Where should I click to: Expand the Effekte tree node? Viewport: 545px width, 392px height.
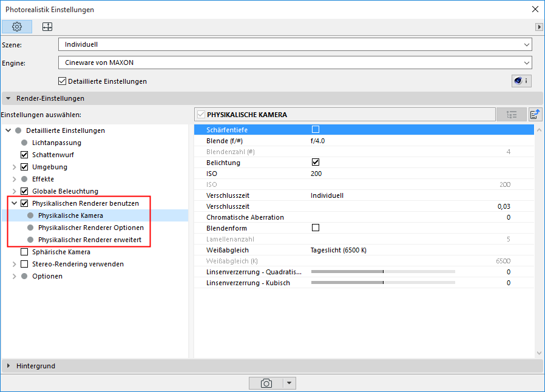(14, 179)
